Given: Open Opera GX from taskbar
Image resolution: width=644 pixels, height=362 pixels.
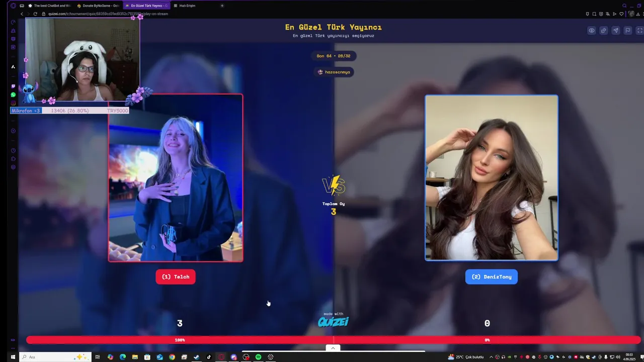Looking at the screenshot, I should pyautogui.click(x=221, y=357).
